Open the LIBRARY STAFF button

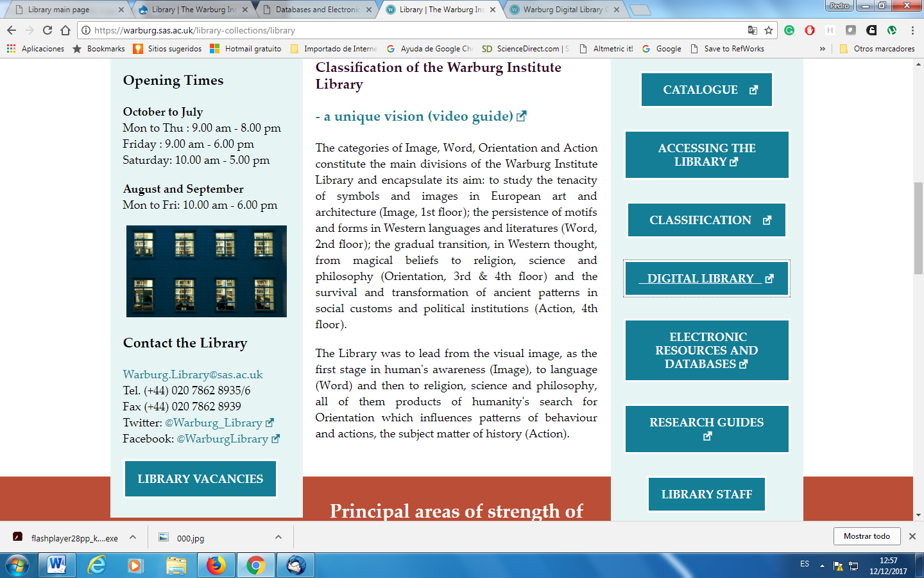(x=706, y=495)
